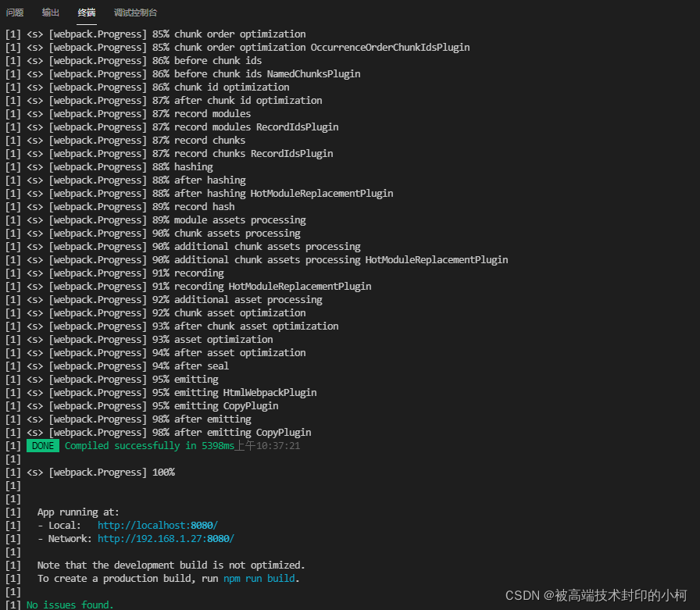Screen dimensions: 700x610
Task: Click the CSDN watermark text
Action: point(598,594)
